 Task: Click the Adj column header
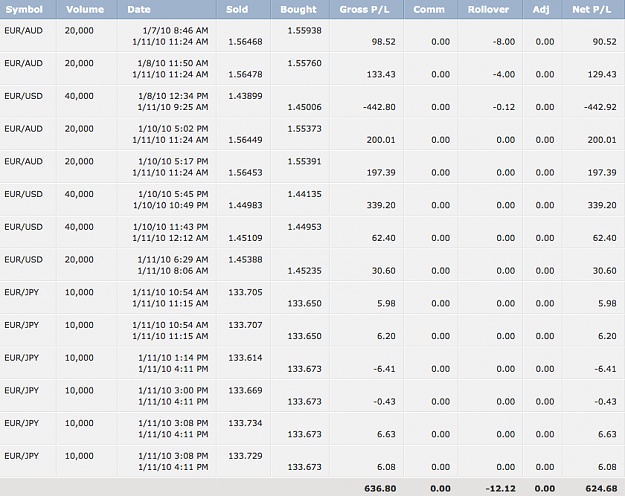[541, 9]
